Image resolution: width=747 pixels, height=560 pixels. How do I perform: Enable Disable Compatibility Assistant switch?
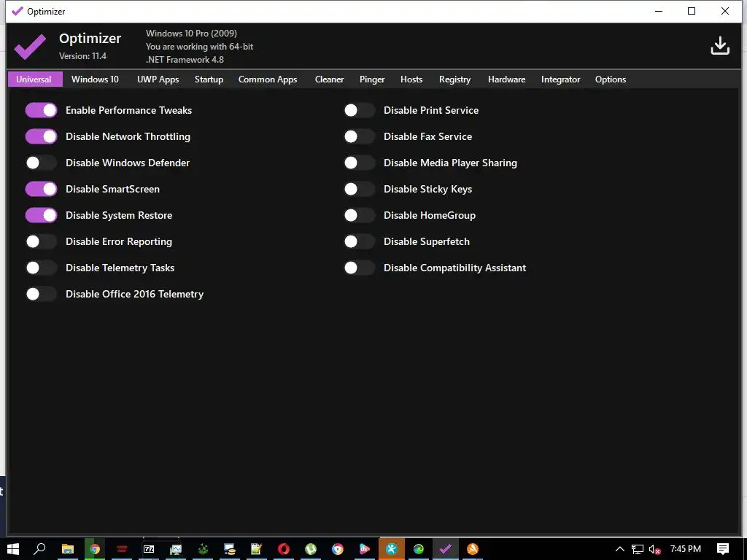[359, 268]
